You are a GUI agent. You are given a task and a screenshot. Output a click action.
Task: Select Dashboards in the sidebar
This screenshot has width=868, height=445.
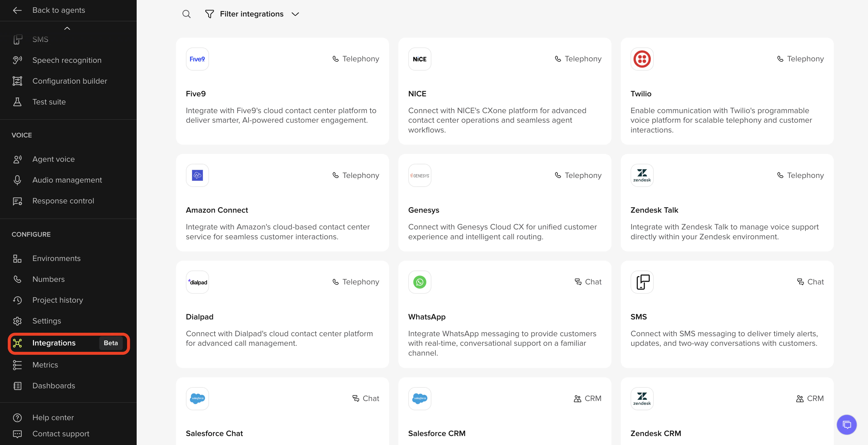(x=54, y=386)
